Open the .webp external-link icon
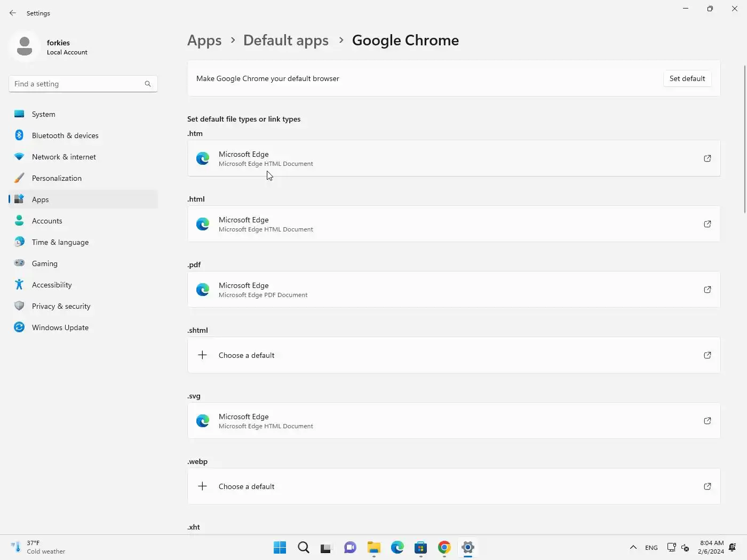Screen dimensions: 747x560 point(708,486)
